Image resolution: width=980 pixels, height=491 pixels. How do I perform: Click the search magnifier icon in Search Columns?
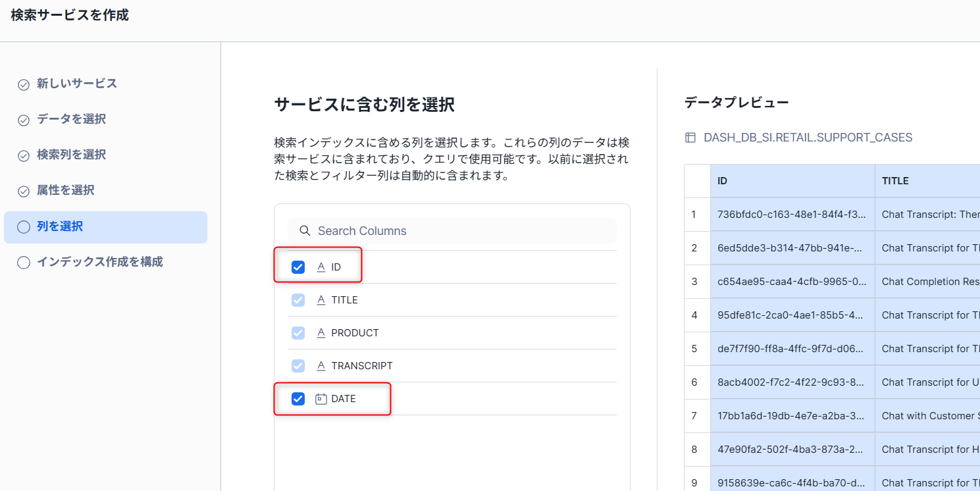(305, 231)
